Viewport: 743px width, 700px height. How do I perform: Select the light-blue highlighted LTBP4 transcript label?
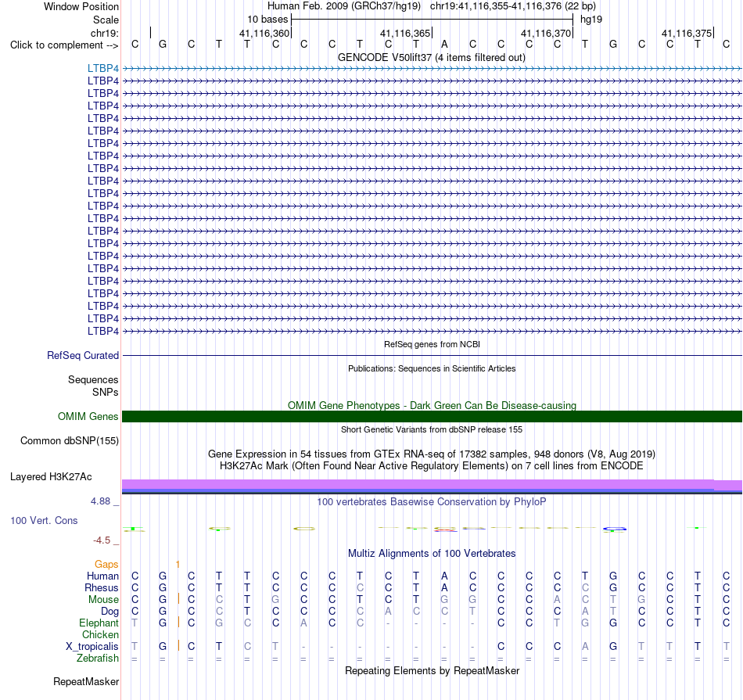point(102,68)
